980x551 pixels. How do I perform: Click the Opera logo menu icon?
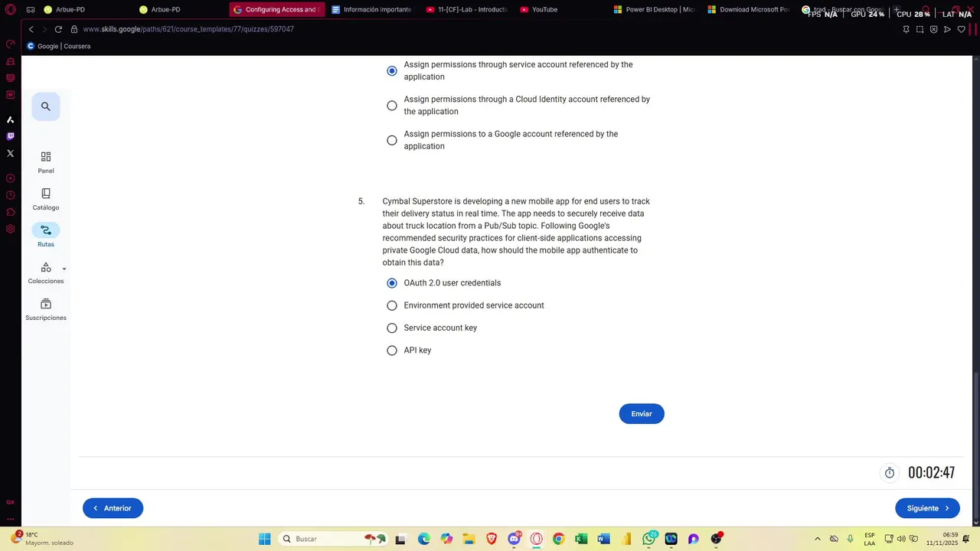point(10,10)
